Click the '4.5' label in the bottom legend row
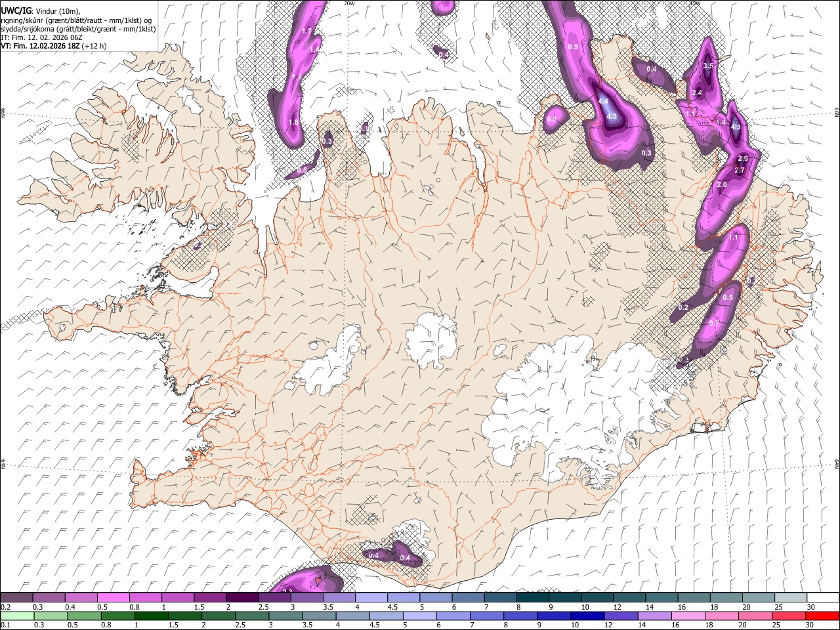 [x=374, y=625]
